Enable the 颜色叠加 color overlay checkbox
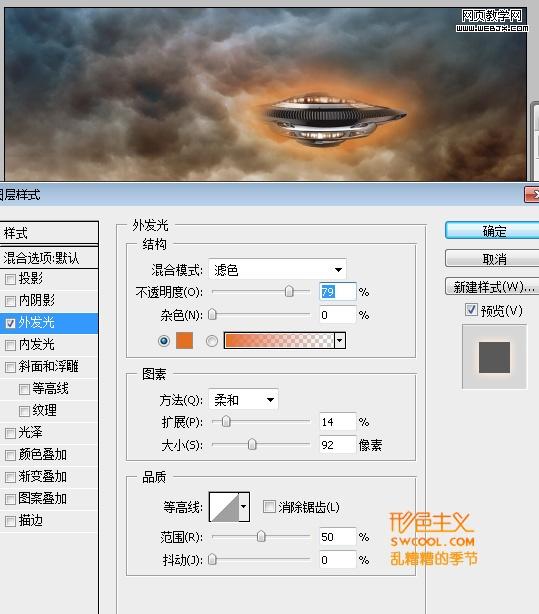Image resolution: width=539 pixels, height=614 pixels. [x=10, y=455]
